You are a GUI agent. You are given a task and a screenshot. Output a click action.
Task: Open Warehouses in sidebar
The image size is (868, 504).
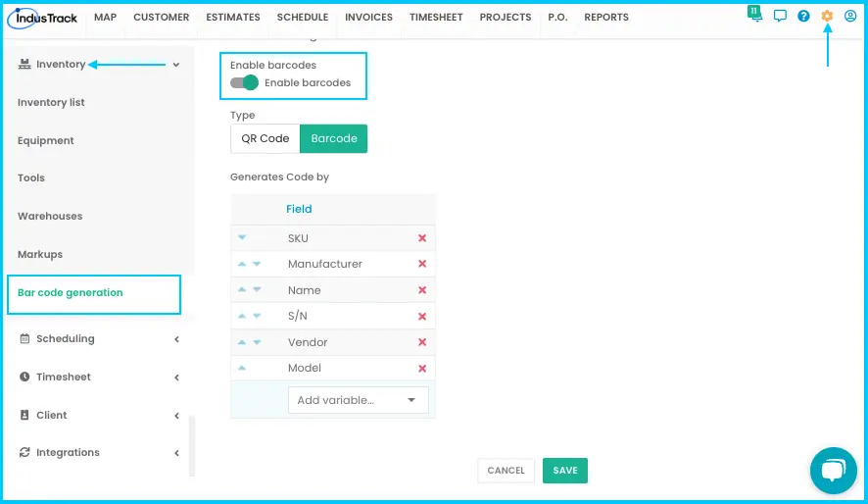coord(50,216)
